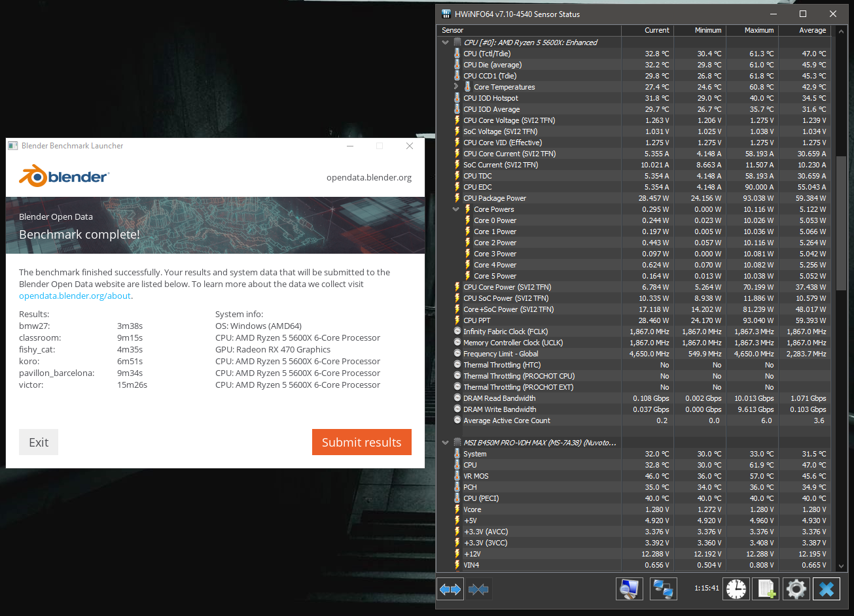Select the Average Active Core Count row
The width and height of the screenshot is (854, 616).
633,420
